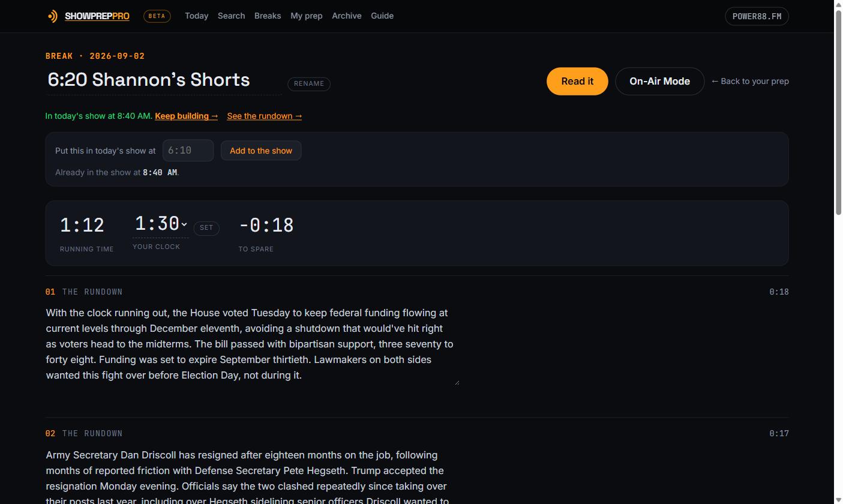Click the RENAME button

[309, 83]
